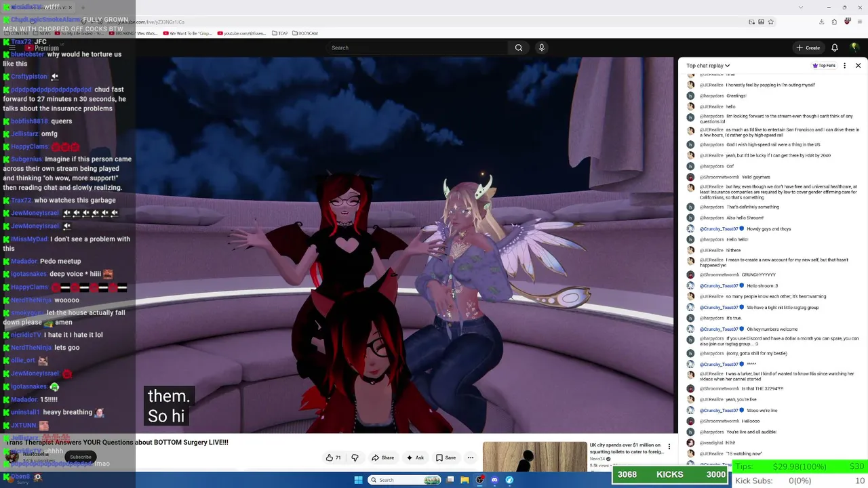Click @Shroomnetwormk 'Yello gaymers' chat author
The width and height of the screenshot is (868, 488).
721,178
